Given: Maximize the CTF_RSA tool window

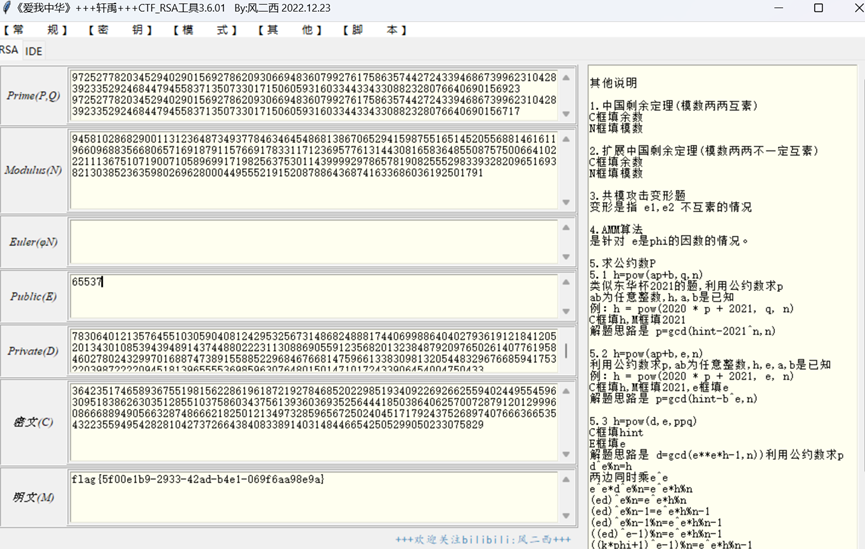Looking at the screenshot, I should click(x=818, y=8).
